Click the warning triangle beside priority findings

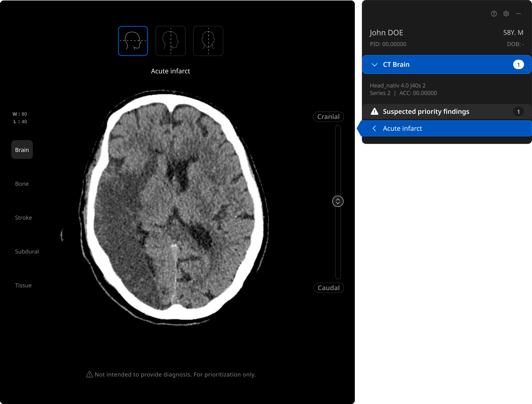pos(375,111)
